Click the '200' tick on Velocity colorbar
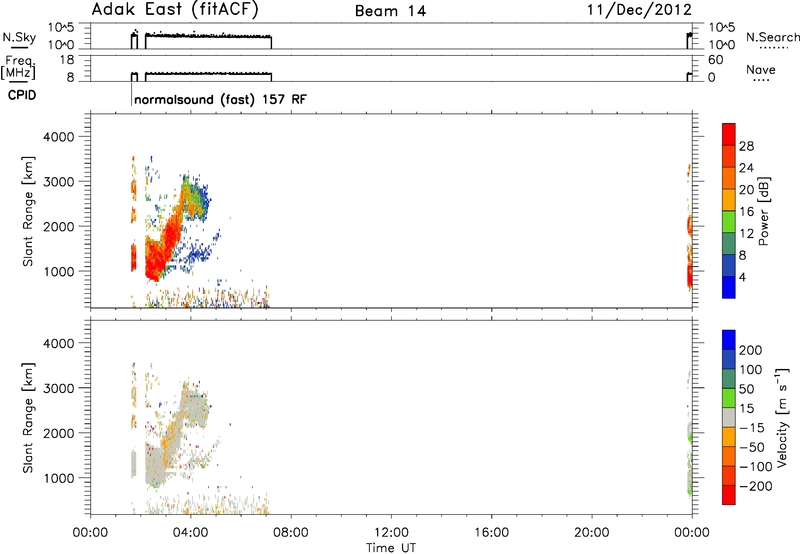 [x=751, y=350]
